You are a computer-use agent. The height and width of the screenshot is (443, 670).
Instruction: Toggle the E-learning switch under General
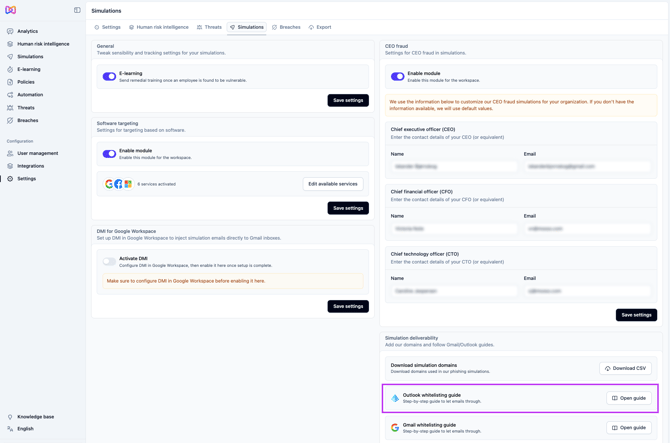(x=109, y=76)
